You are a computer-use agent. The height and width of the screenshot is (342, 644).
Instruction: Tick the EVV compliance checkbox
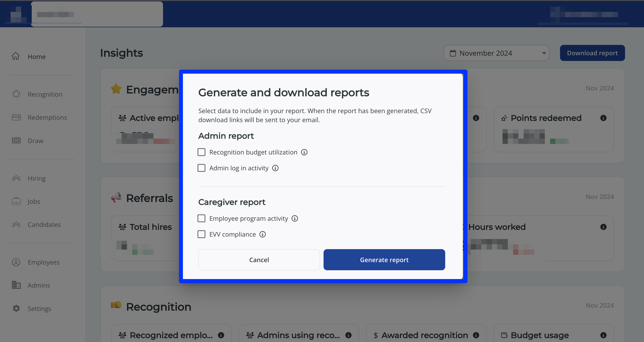tap(201, 234)
